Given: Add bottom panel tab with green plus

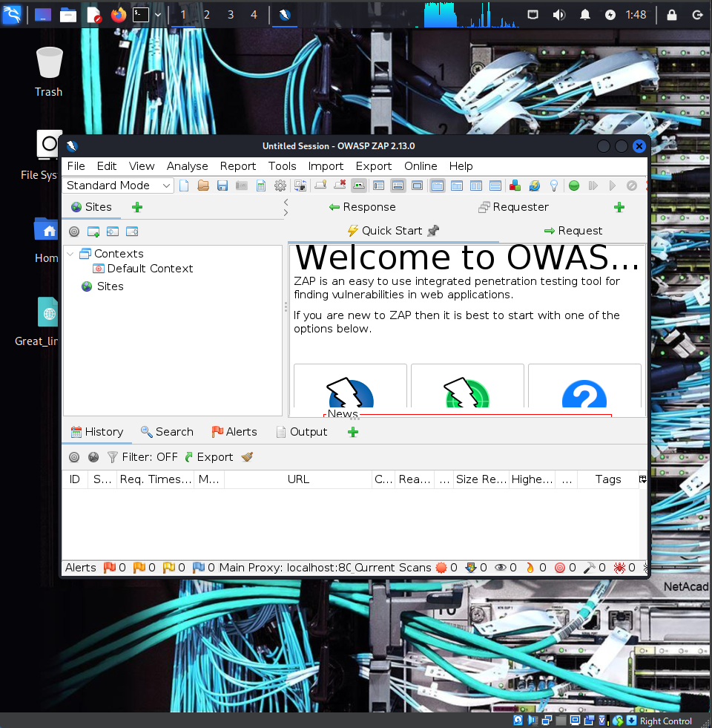Looking at the screenshot, I should 353,432.
